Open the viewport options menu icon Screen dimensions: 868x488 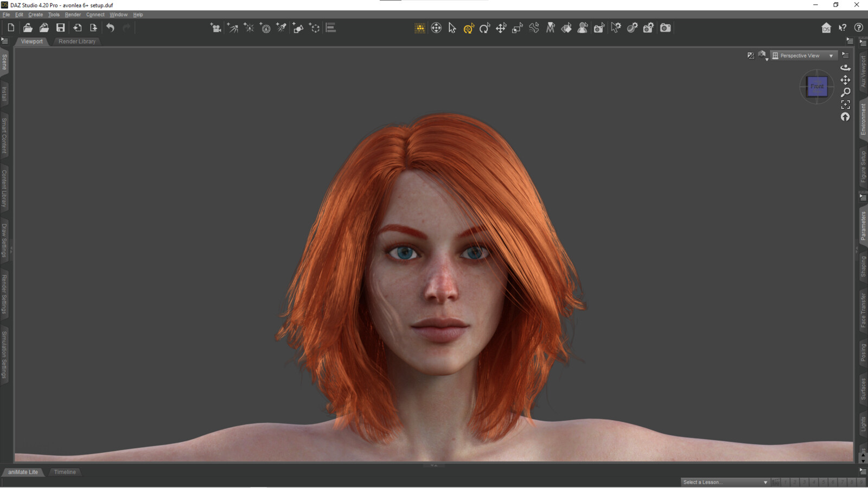point(845,55)
